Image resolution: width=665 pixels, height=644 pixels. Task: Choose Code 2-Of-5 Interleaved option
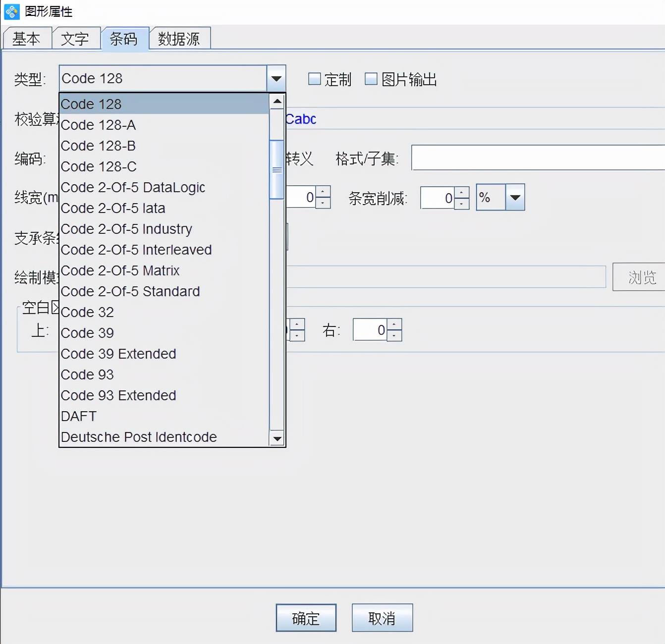(x=136, y=250)
